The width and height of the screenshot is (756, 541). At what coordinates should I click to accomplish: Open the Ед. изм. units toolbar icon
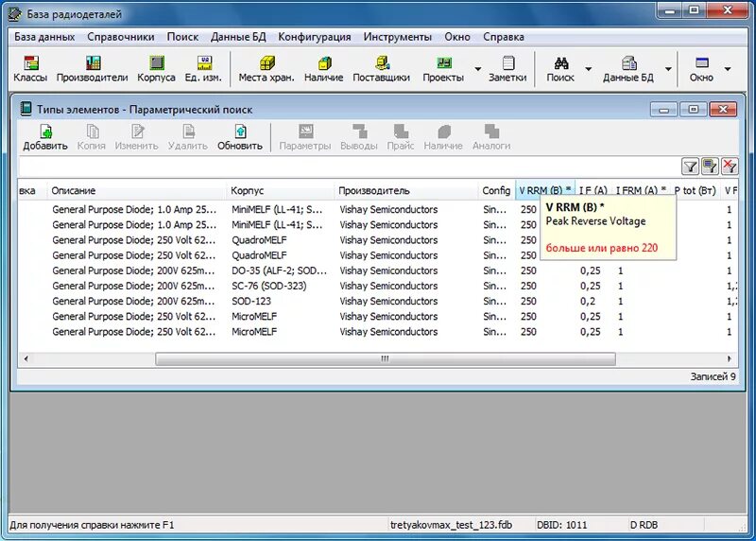[x=203, y=69]
